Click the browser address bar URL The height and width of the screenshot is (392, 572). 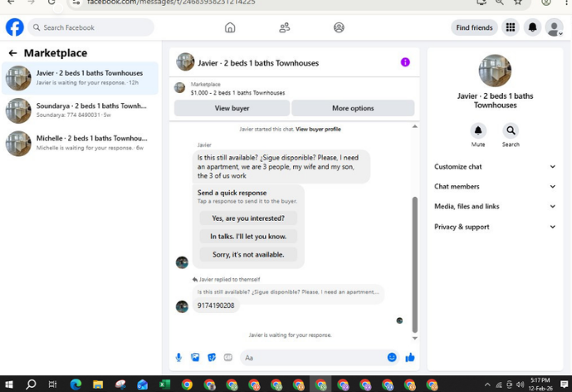click(171, 2)
